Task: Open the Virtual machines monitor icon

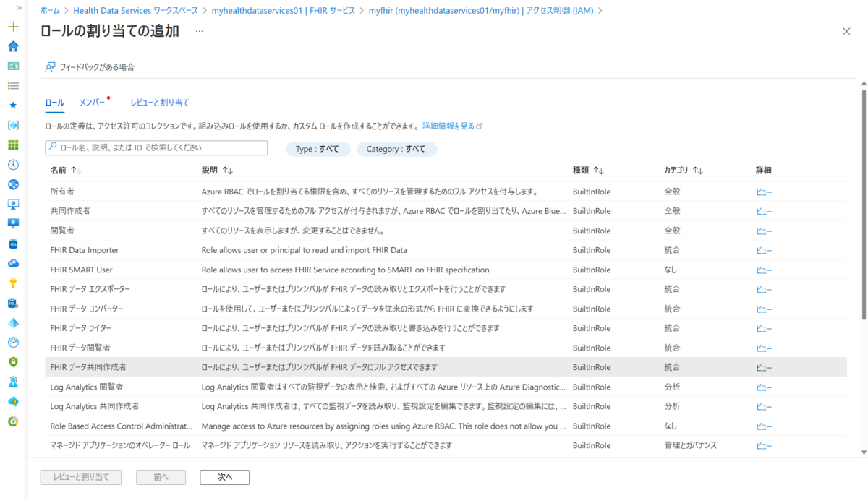Action: [x=13, y=204]
